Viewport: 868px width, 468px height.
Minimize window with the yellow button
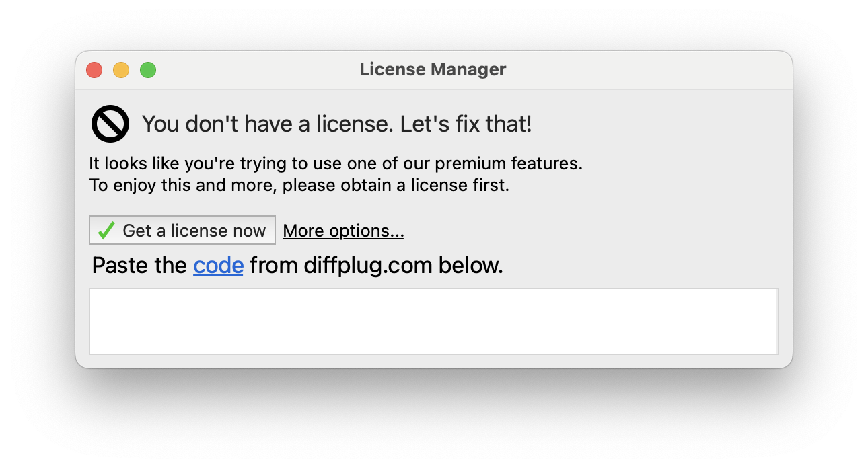point(121,70)
